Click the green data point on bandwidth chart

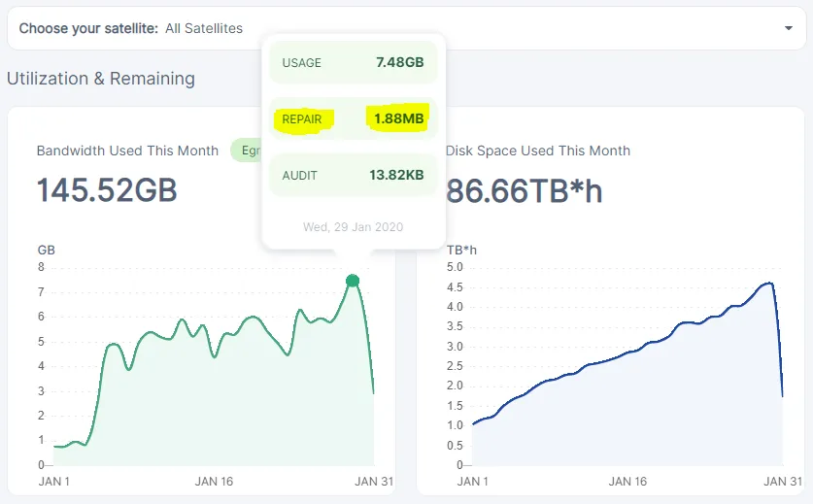tap(353, 281)
